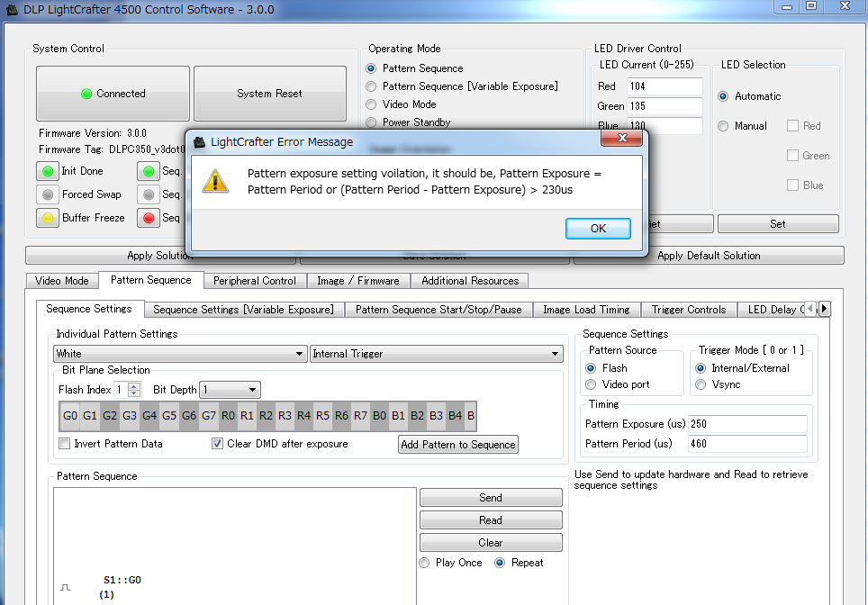Select the R0 bit plane
The width and height of the screenshot is (868, 605).
point(228,416)
